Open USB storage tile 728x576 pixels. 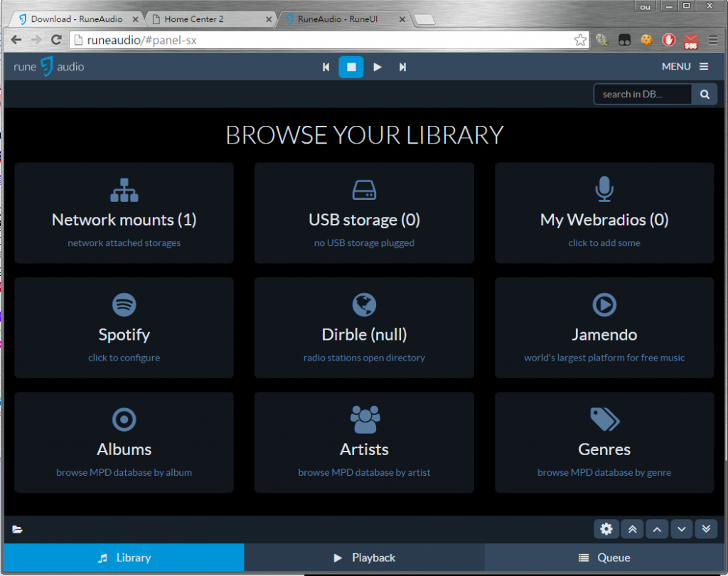pos(364,213)
